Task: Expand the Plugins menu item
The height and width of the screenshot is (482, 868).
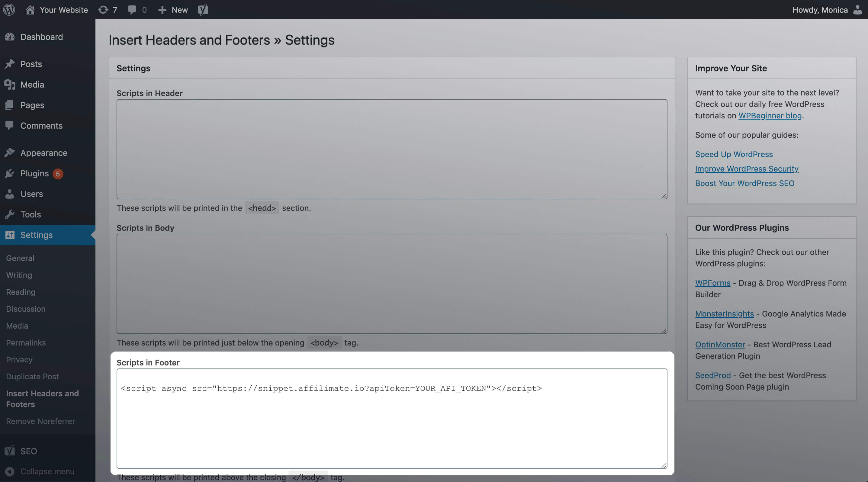Action: click(x=34, y=173)
